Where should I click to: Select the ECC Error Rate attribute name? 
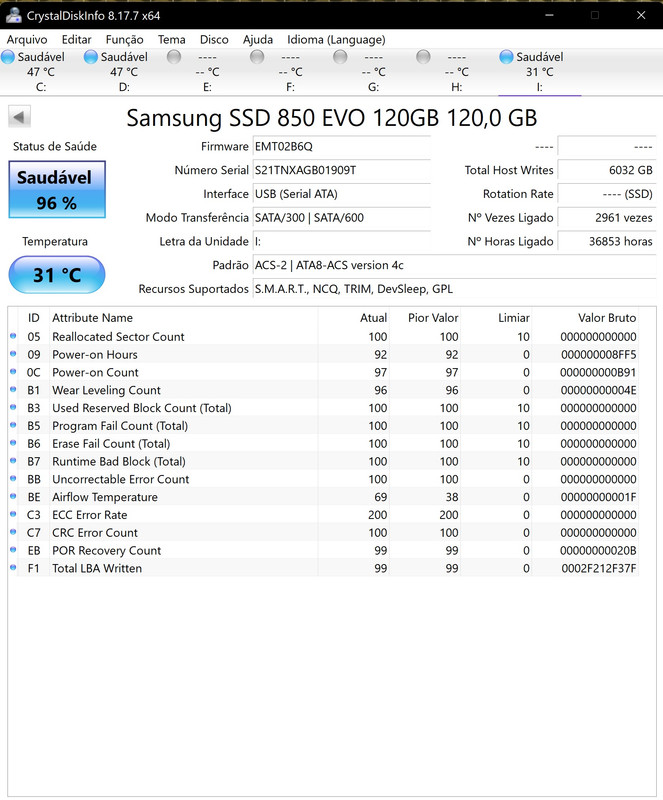point(89,515)
